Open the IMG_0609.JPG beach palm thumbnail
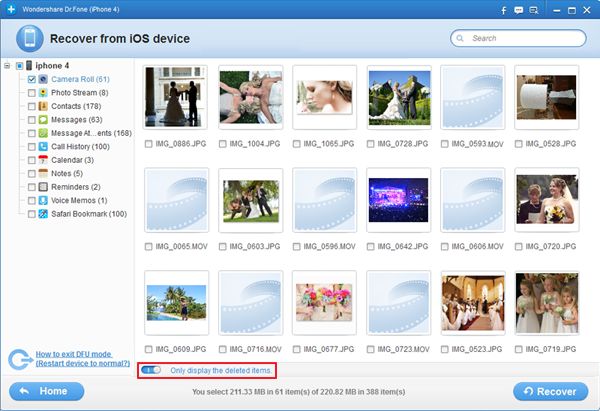 click(176, 303)
